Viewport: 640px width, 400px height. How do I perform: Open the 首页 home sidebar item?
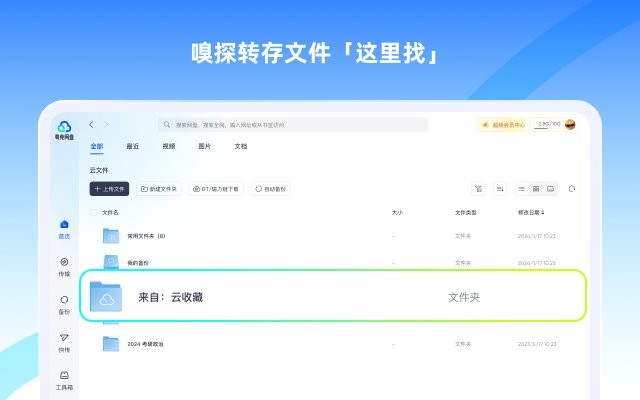(64, 229)
